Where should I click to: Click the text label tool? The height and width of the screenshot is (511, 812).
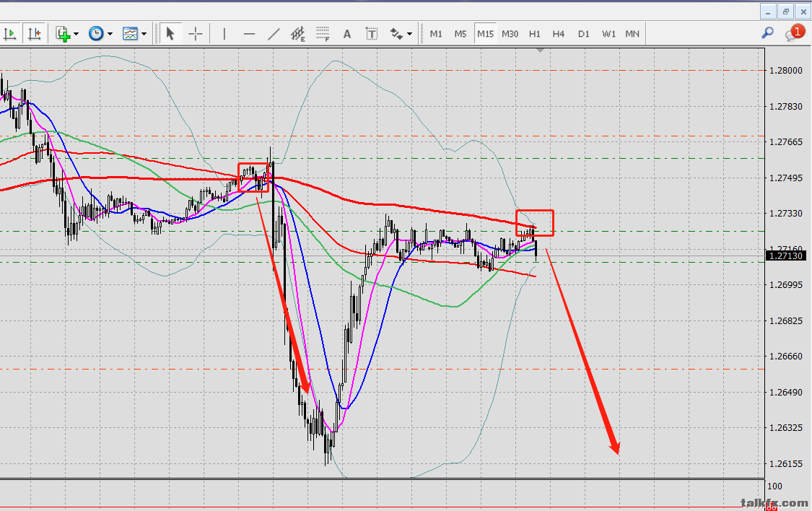point(372,33)
